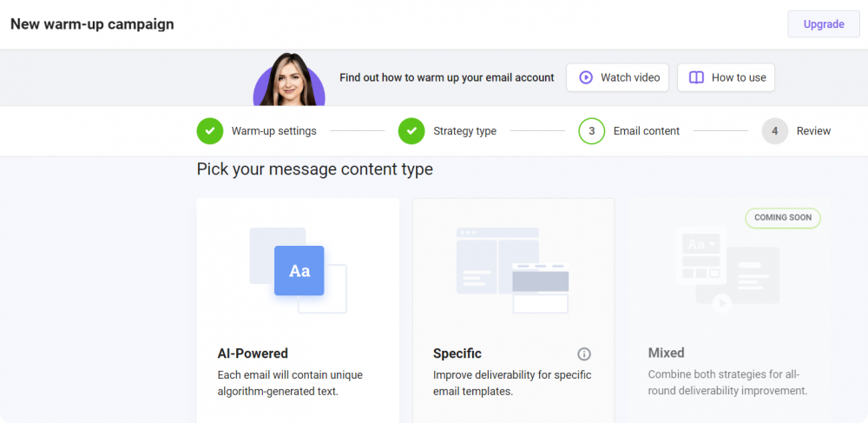Click the presenter avatar photo

point(289,79)
